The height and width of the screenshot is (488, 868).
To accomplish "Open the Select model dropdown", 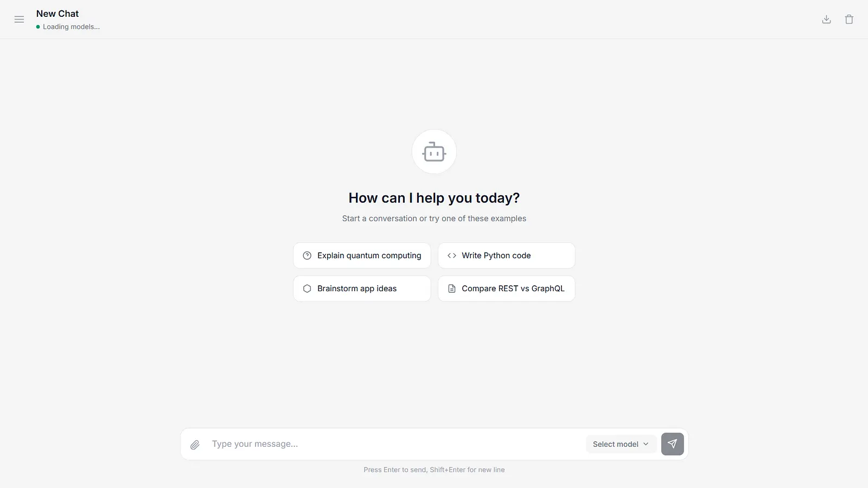I will click(616, 444).
